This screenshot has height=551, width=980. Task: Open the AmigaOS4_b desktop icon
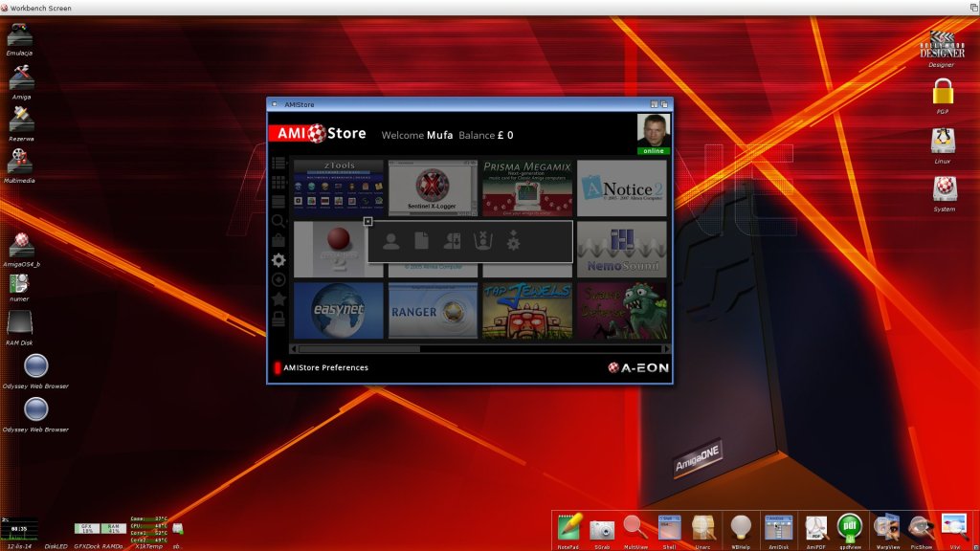[x=21, y=250]
